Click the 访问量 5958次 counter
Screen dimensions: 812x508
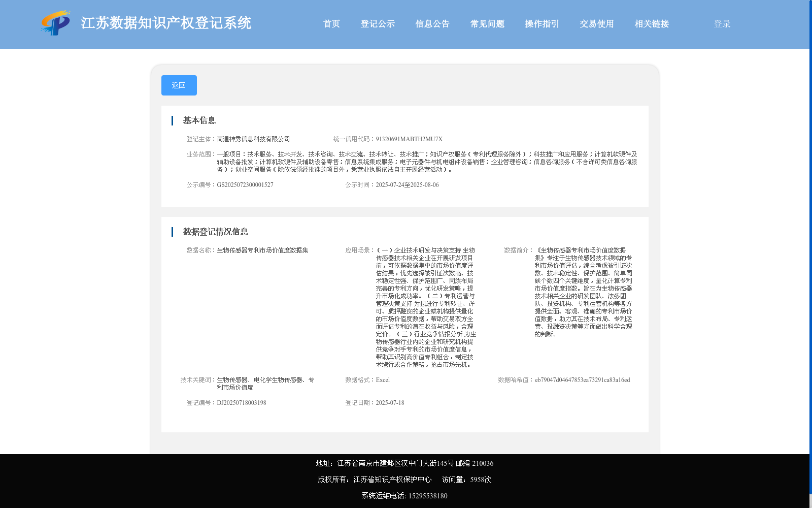click(466, 480)
